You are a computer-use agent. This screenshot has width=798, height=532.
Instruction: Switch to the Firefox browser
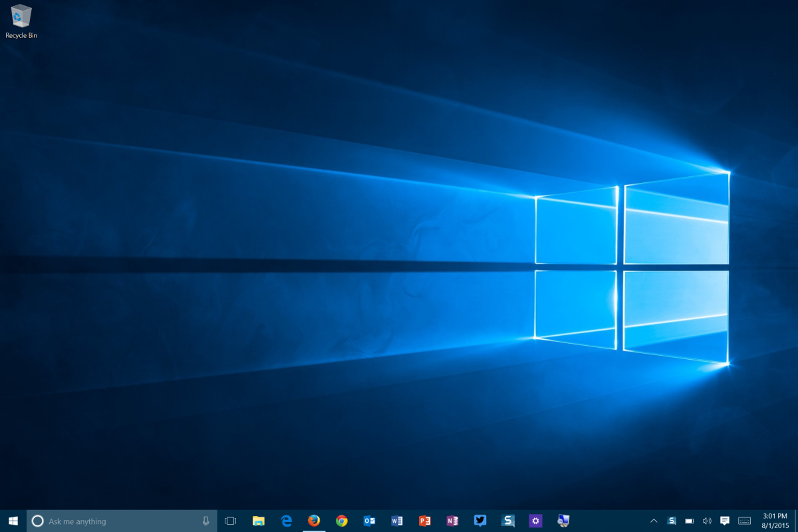click(314, 521)
